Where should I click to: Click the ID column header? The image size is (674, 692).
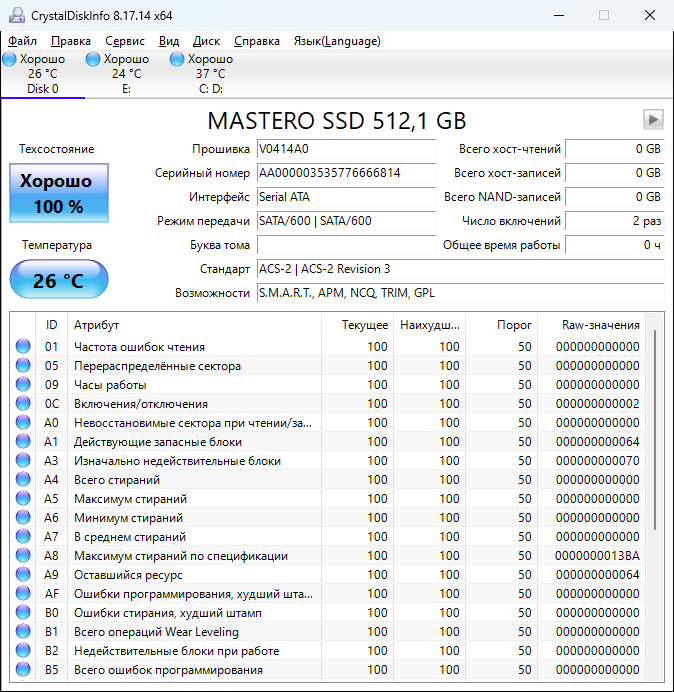[x=52, y=325]
